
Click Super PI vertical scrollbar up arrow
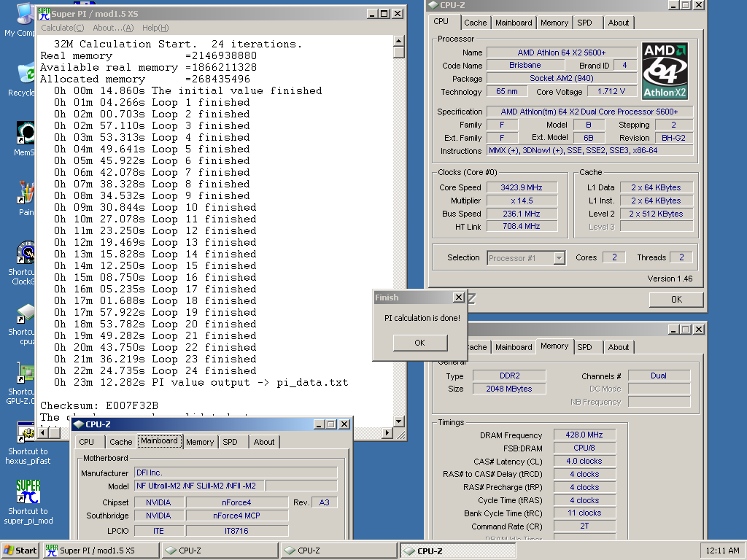point(399,41)
